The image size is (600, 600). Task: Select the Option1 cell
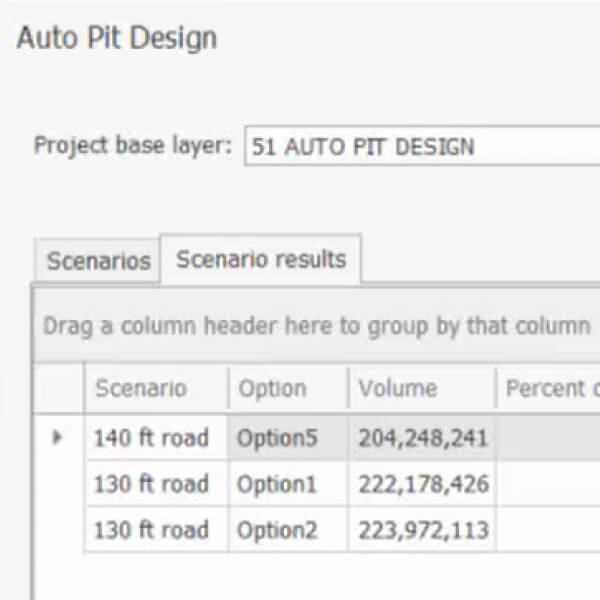tap(289, 484)
